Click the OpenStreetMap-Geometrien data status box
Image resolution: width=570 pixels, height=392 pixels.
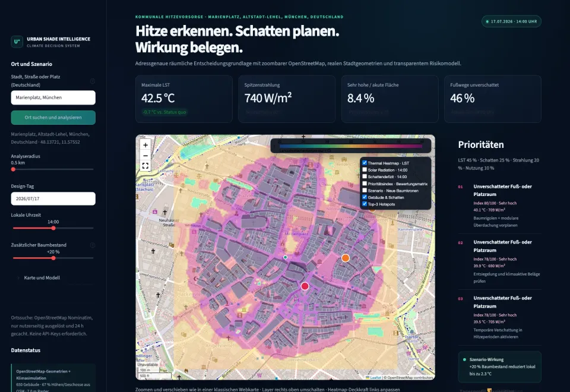tap(53, 378)
